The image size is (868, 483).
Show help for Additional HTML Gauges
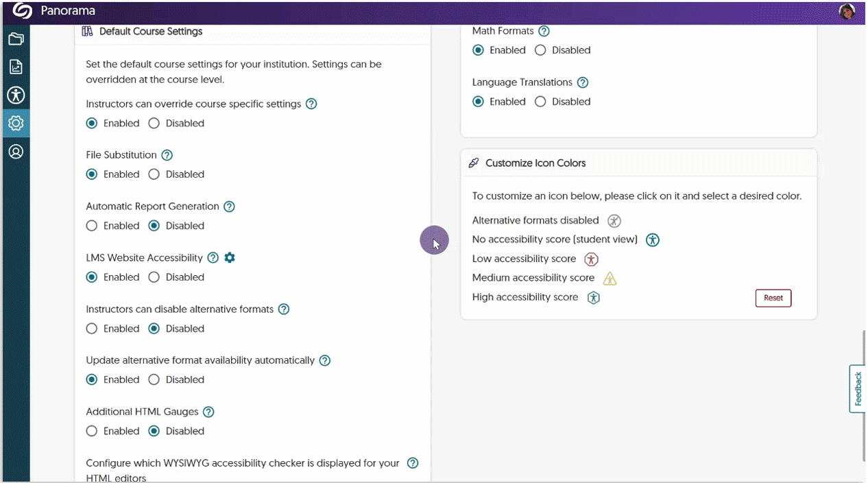(208, 412)
